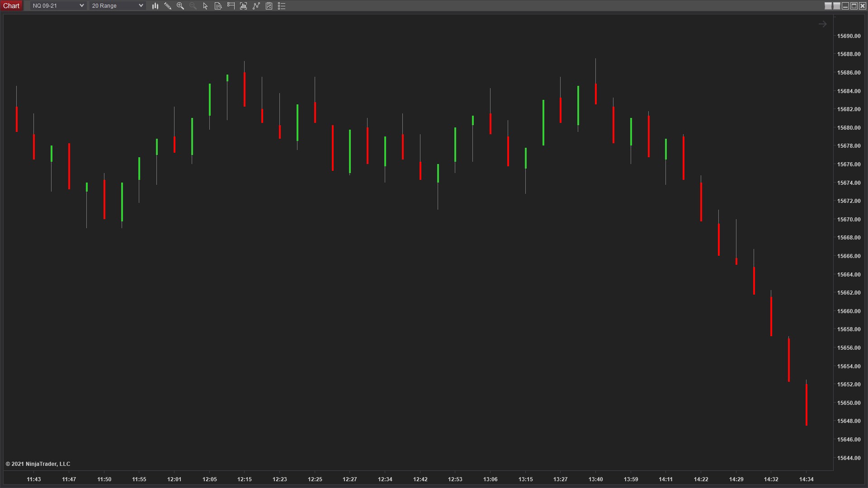Open the properties list icon
868x488 pixels.
tap(282, 6)
